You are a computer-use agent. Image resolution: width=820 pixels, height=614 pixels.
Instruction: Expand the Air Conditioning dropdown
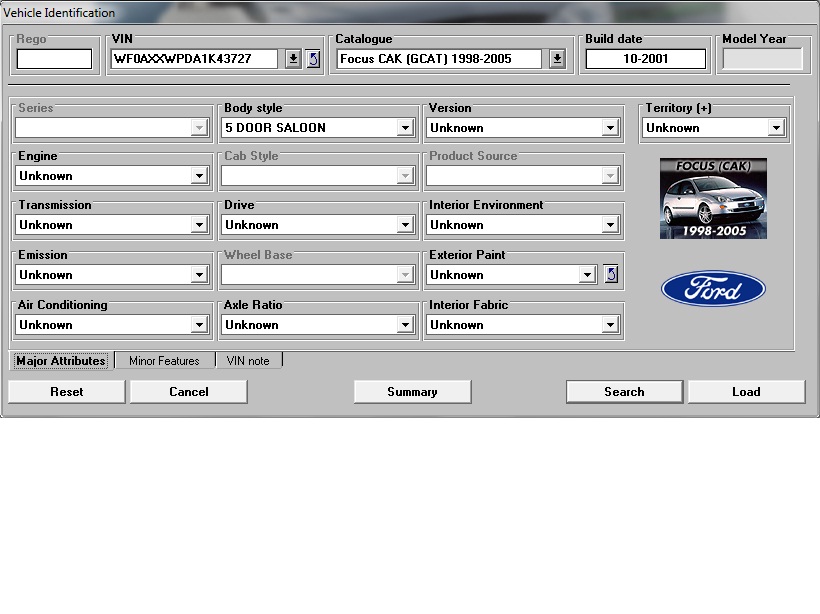pyautogui.click(x=199, y=325)
